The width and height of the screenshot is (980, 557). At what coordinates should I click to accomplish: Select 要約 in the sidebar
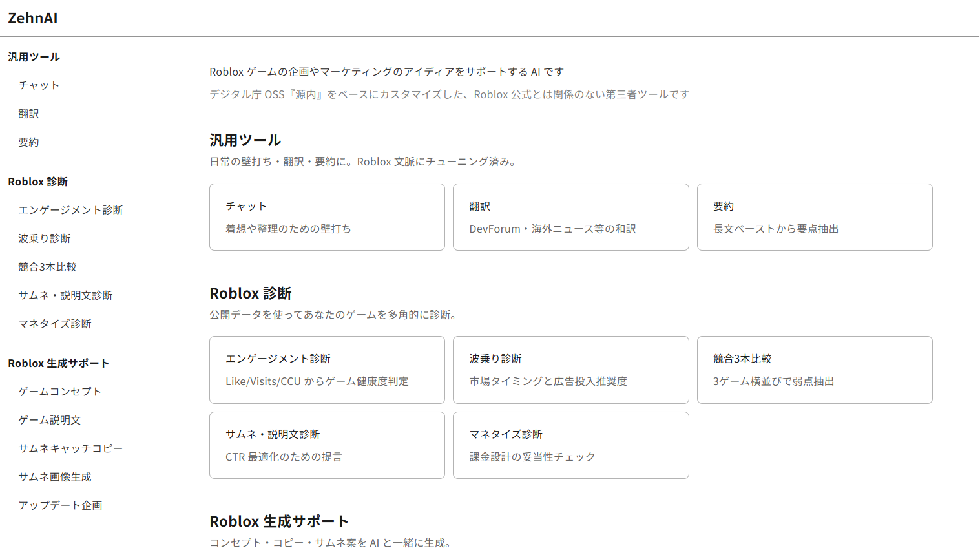28,142
